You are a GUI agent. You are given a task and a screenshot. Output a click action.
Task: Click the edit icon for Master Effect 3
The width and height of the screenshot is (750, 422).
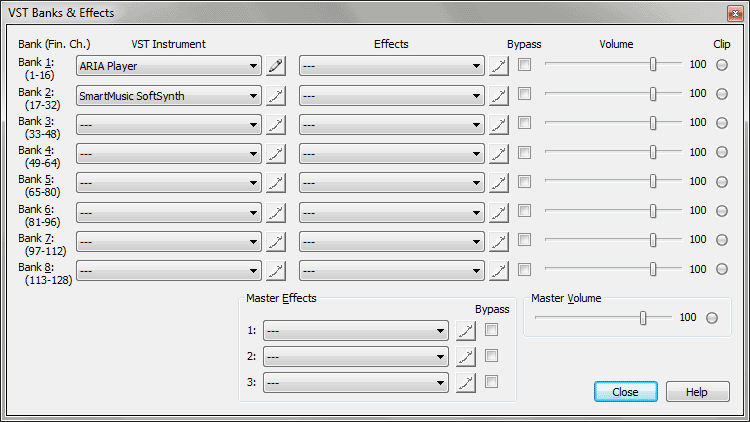(466, 383)
